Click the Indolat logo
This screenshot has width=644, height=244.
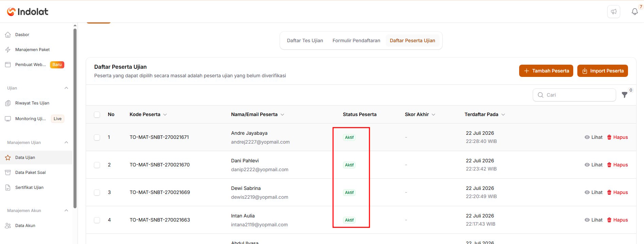pyautogui.click(x=28, y=12)
